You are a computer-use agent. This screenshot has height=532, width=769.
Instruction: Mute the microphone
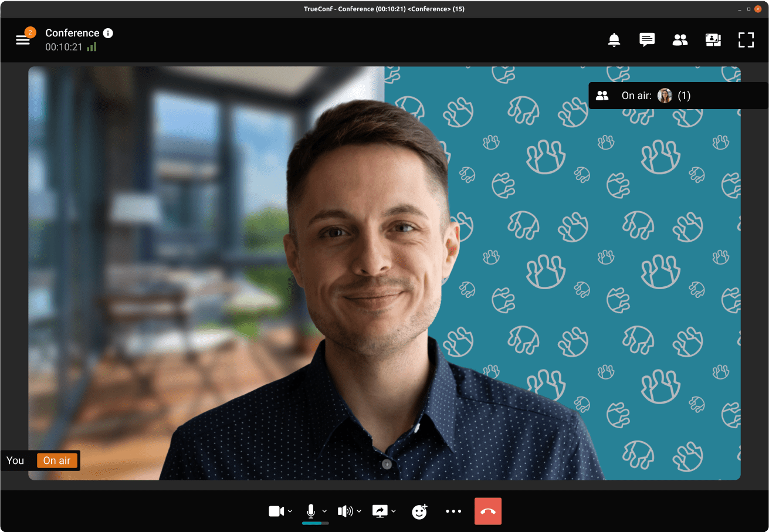coord(311,511)
